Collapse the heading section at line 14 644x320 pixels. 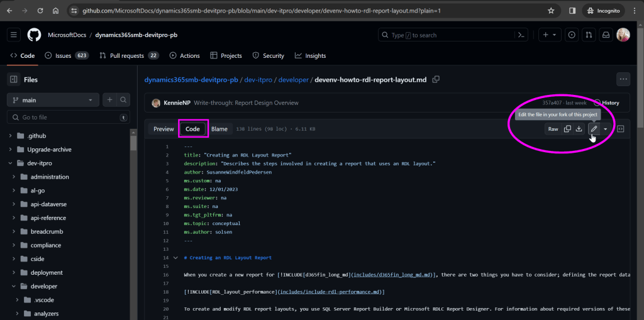176,258
